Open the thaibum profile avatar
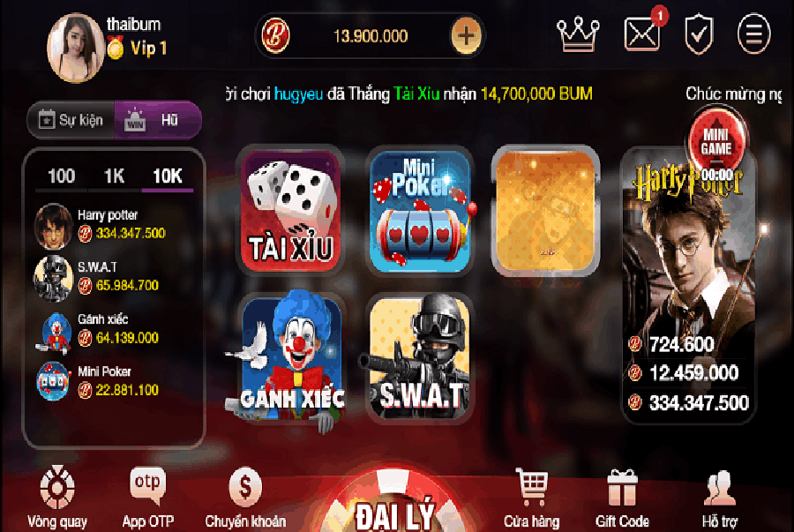Screen dimensions: 794x532 tap(76, 47)
